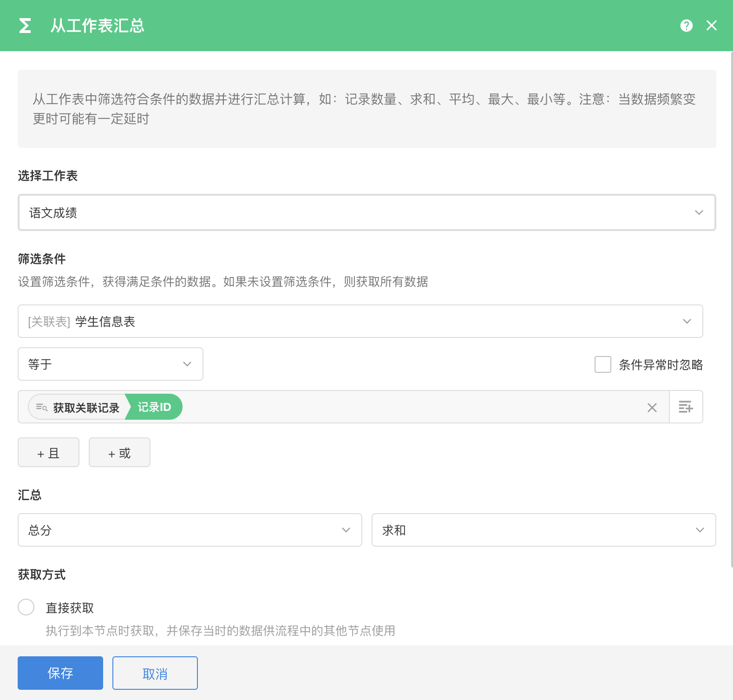The image size is (733, 700).
Task: Click the sigma summary icon in header
Action: click(25, 26)
